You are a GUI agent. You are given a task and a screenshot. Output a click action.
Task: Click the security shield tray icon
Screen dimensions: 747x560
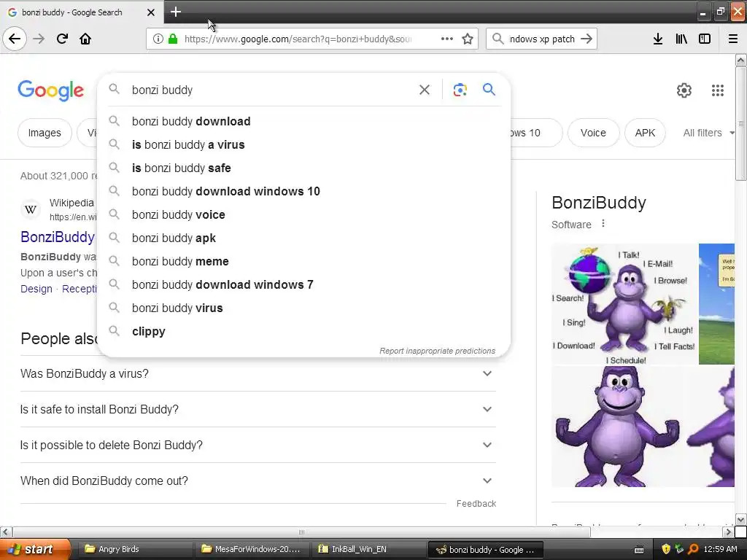[x=666, y=549]
